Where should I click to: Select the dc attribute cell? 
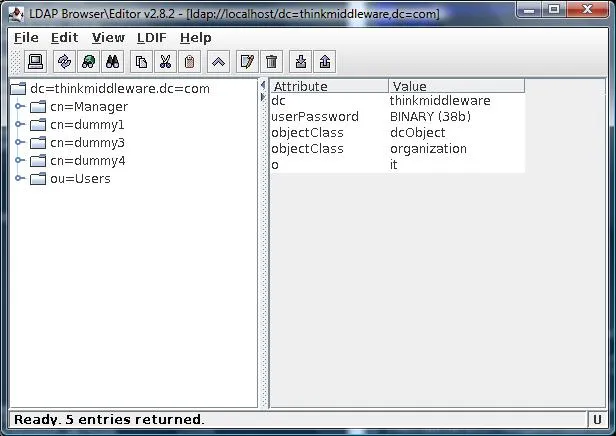(329, 101)
